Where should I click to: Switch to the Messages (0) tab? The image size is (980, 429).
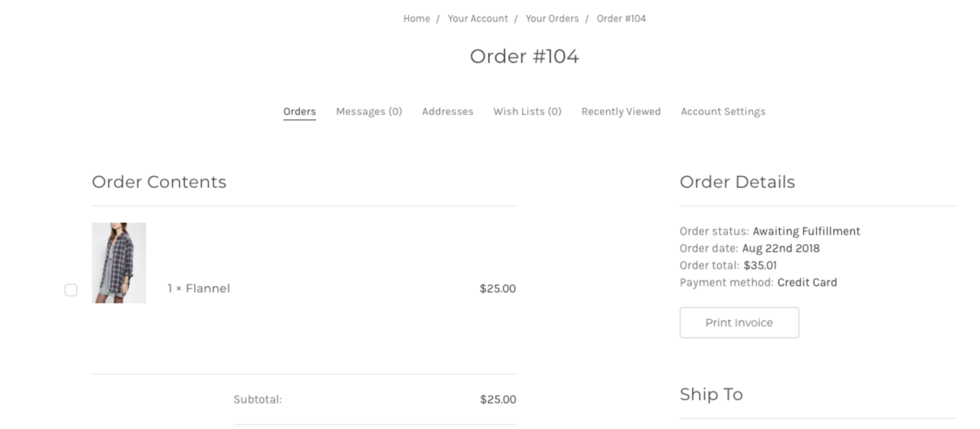[368, 111]
